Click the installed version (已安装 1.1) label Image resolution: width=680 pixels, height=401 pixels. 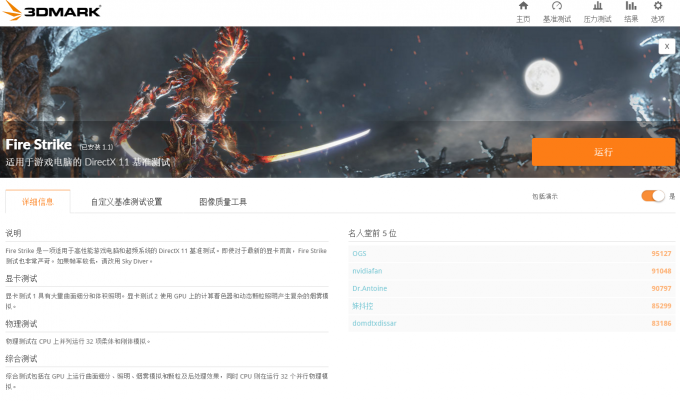coord(96,147)
